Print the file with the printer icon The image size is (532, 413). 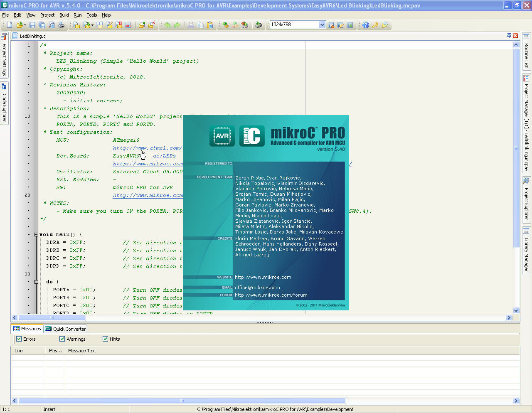[x=61, y=25]
